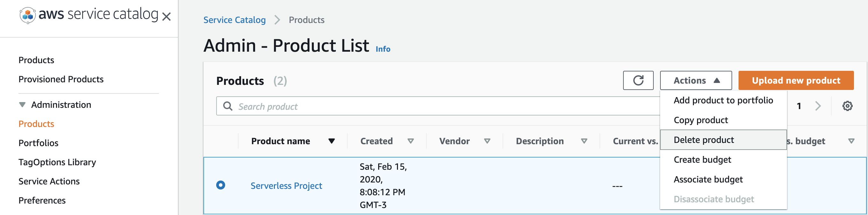The height and width of the screenshot is (215, 868).
Task: Click the Vendor column header
Action: coord(454,141)
